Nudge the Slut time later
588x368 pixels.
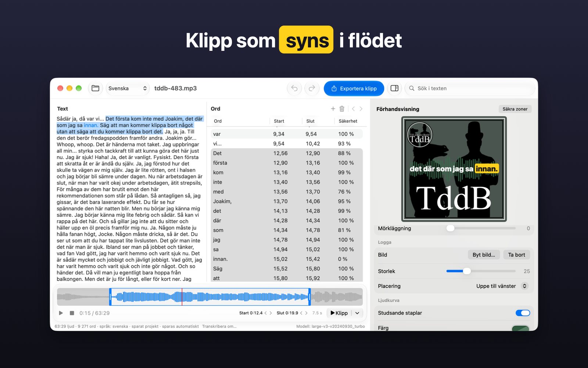pyautogui.click(x=306, y=313)
